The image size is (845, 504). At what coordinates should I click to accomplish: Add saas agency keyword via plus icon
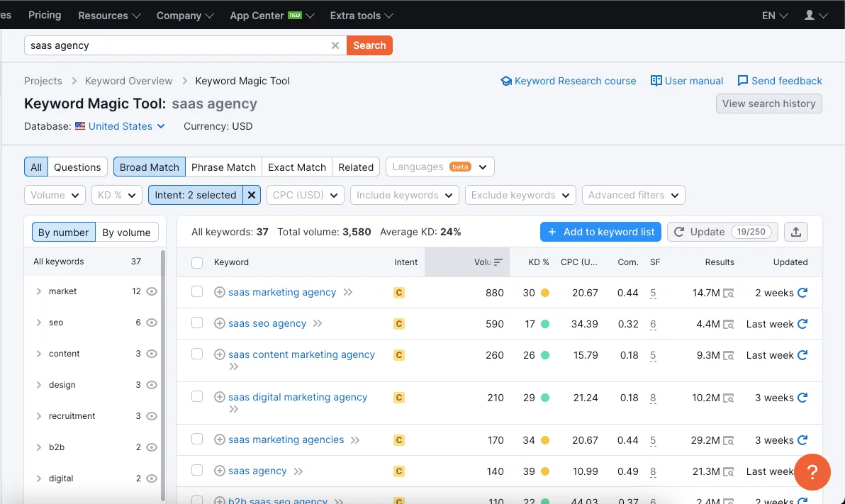click(219, 471)
